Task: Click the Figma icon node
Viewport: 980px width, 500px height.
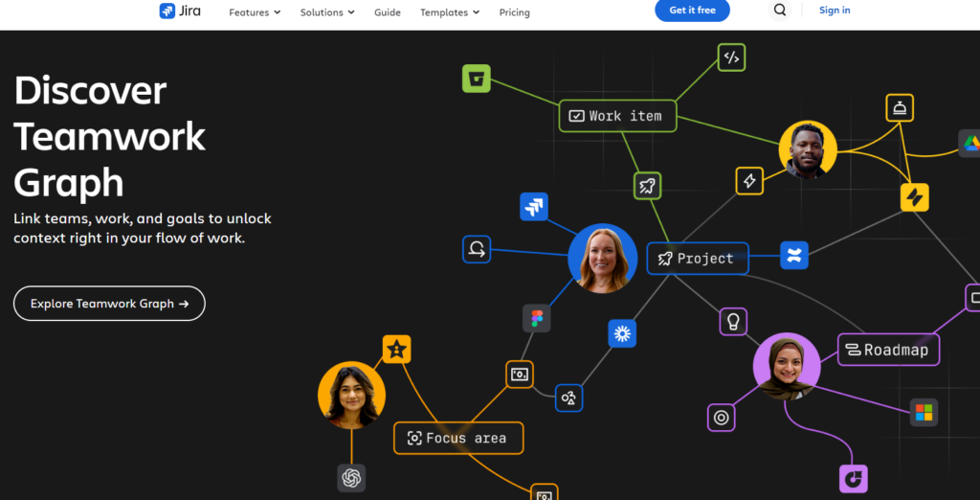Action: click(x=536, y=318)
